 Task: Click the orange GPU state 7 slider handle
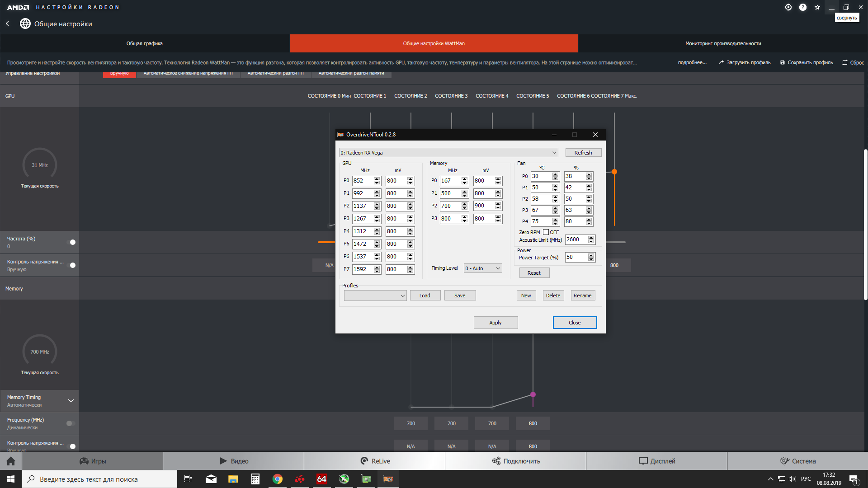pyautogui.click(x=614, y=172)
